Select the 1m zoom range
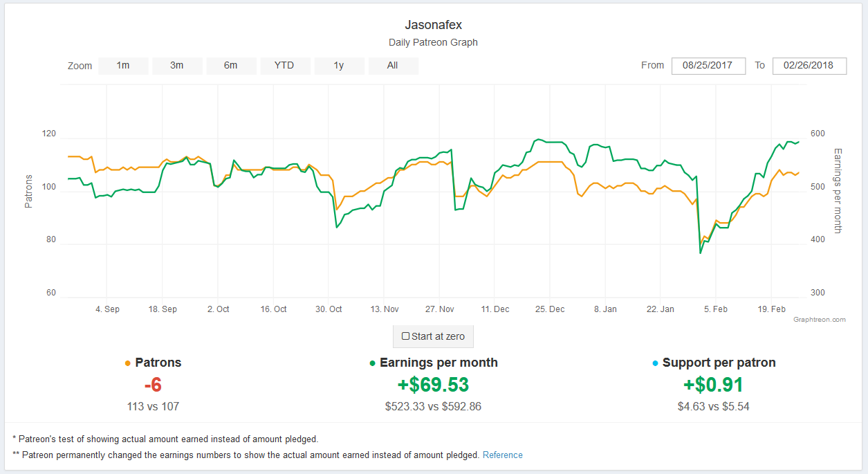 (x=123, y=66)
